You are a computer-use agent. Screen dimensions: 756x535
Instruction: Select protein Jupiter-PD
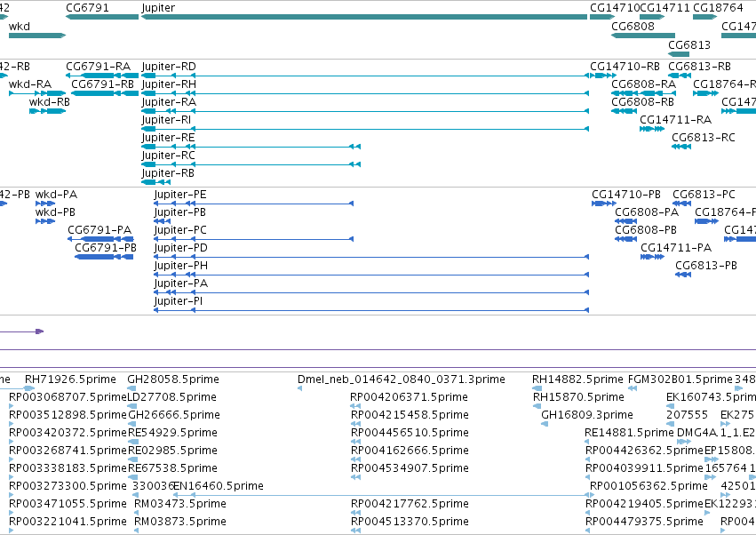point(371,257)
